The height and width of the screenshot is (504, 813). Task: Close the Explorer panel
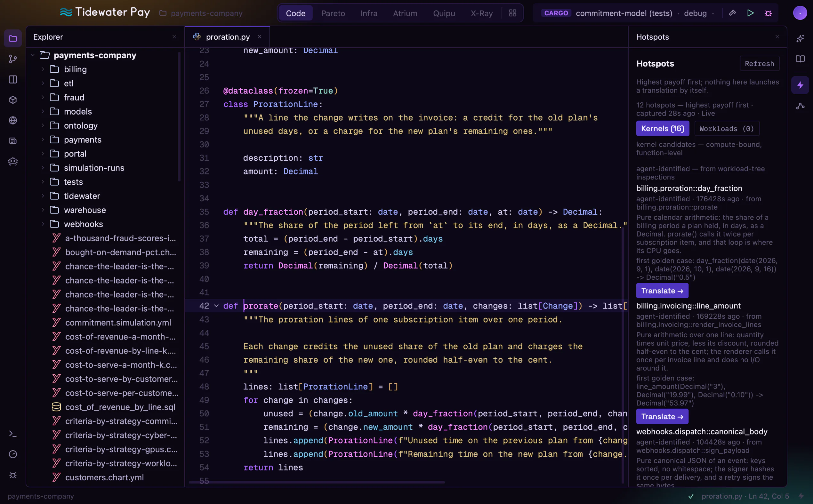pos(174,37)
